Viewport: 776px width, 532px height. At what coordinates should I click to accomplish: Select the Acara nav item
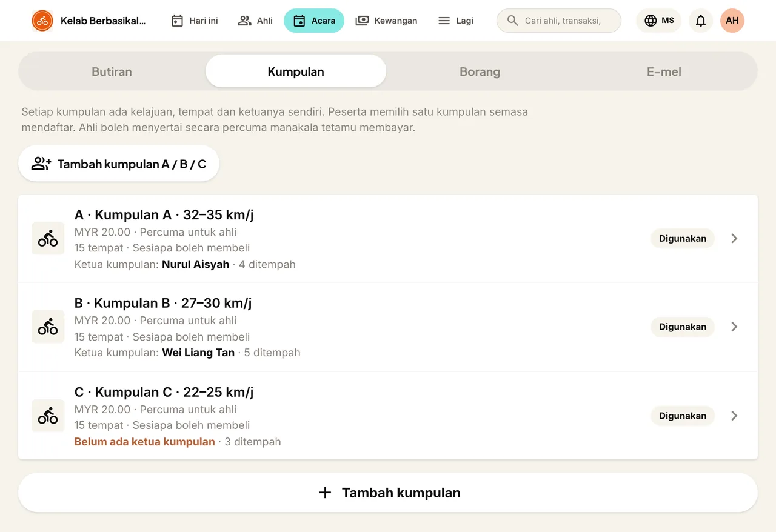314,21
